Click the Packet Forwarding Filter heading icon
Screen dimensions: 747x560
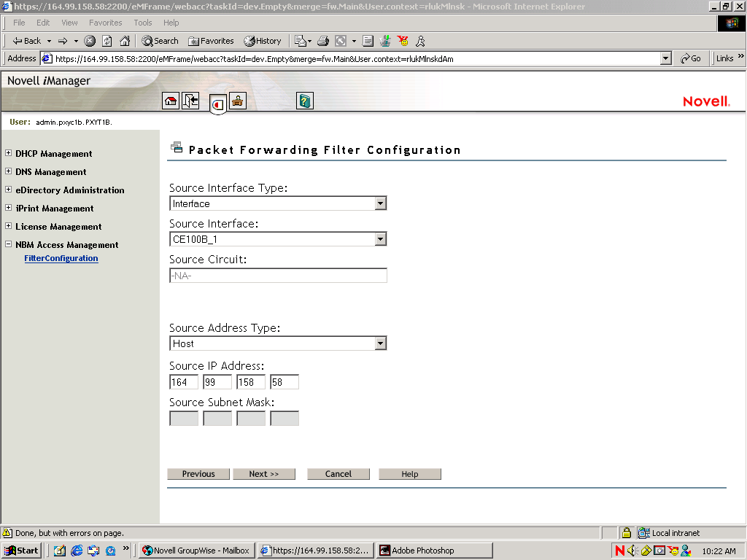point(177,147)
